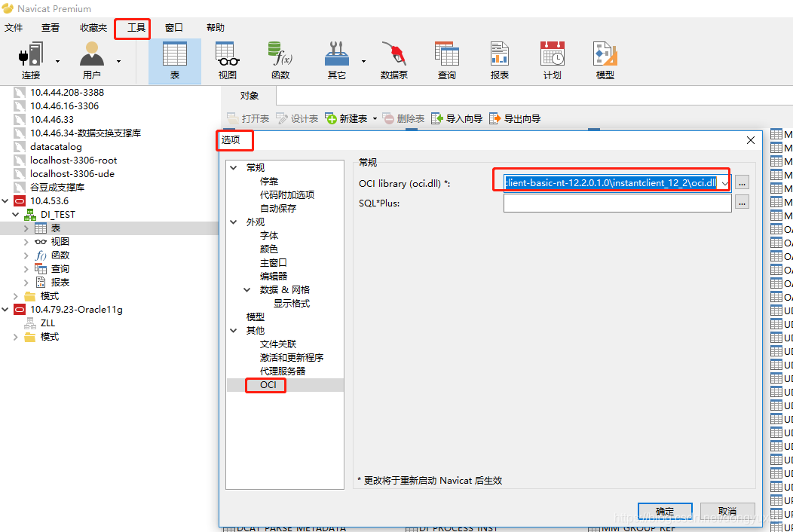Viewport: 793px width, 532px height.
Task: Select 自动保存 options item
Action: (278, 208)
